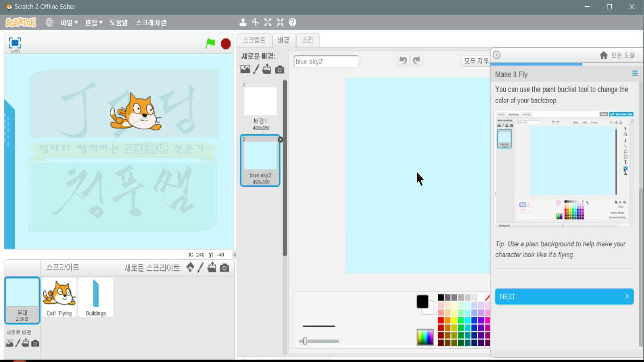The height and width of the screenshot is (362, 644).
Task: Upload backdrop from file below the stage thumbnail
Action: pos(26,343)
